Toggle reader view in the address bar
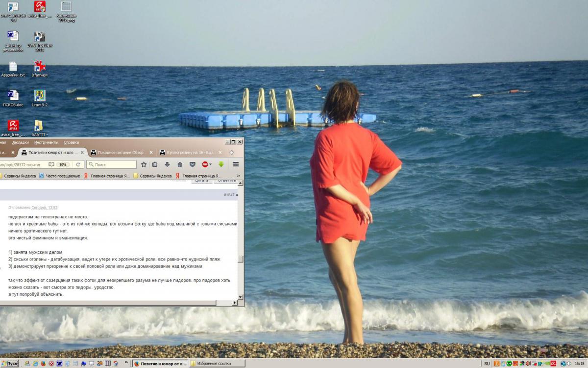588x368 pixels. click(x=51, y=164)
